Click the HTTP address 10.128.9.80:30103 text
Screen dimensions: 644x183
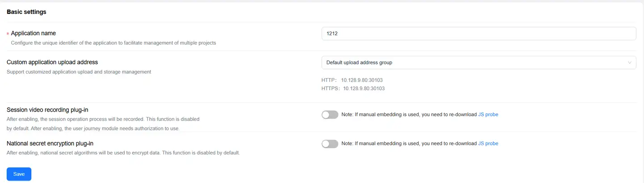[x=361, y=80]
